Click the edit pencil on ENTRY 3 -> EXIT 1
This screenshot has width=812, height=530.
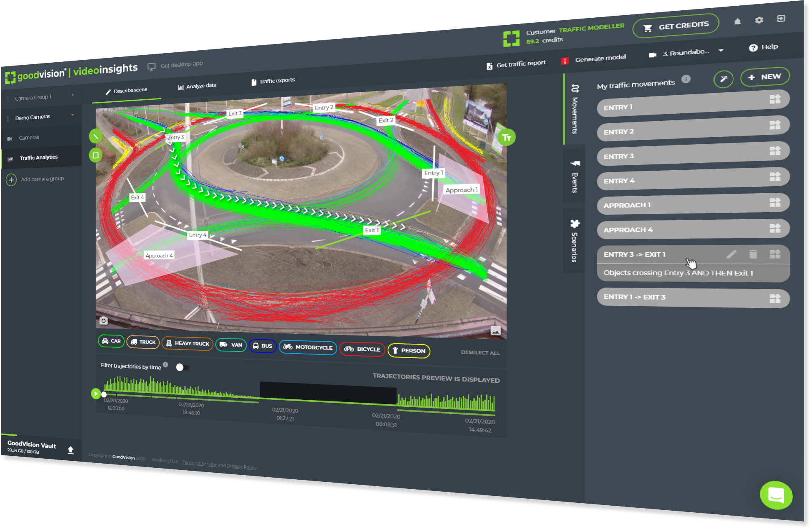pos(732,254)
